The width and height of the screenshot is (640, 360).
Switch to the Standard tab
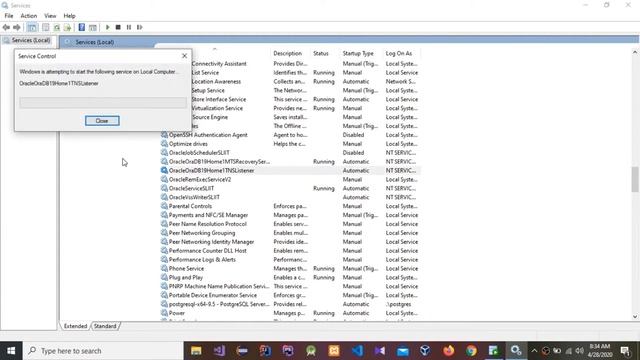point(105,326)
